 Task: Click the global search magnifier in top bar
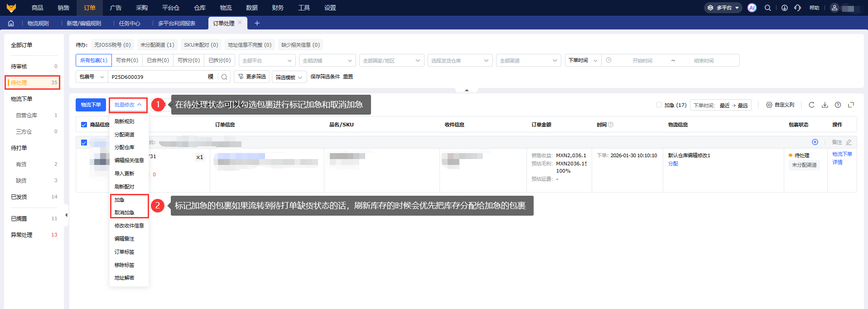[x=768, y=8]
